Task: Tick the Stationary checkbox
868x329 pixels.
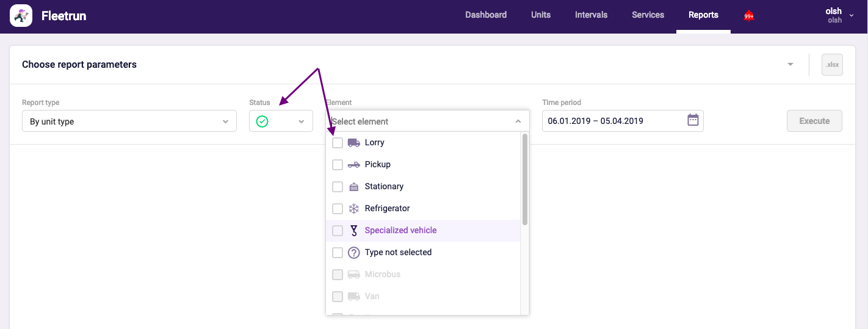Action: tap(338, 187)
